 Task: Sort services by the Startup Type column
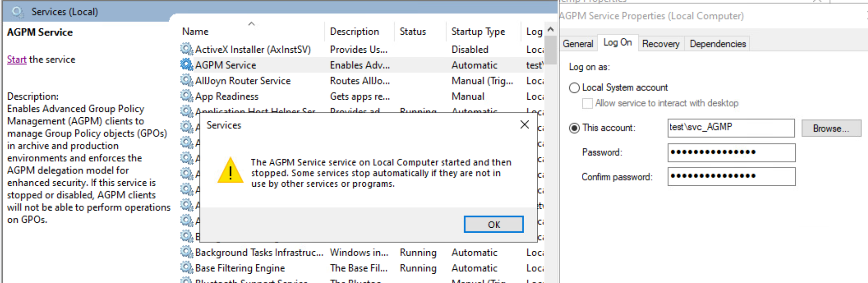point(478,31)
